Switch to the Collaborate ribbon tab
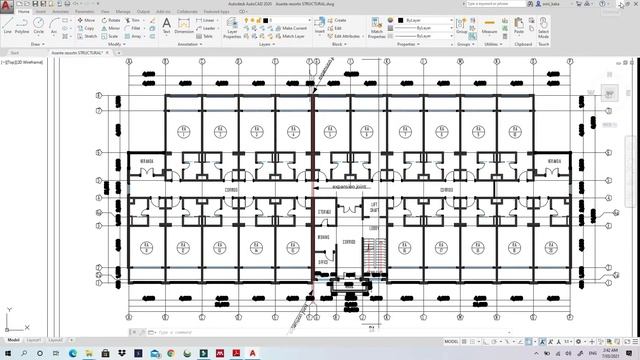Image resolution: width=640 pixels, height=360 pixels. 187,11
